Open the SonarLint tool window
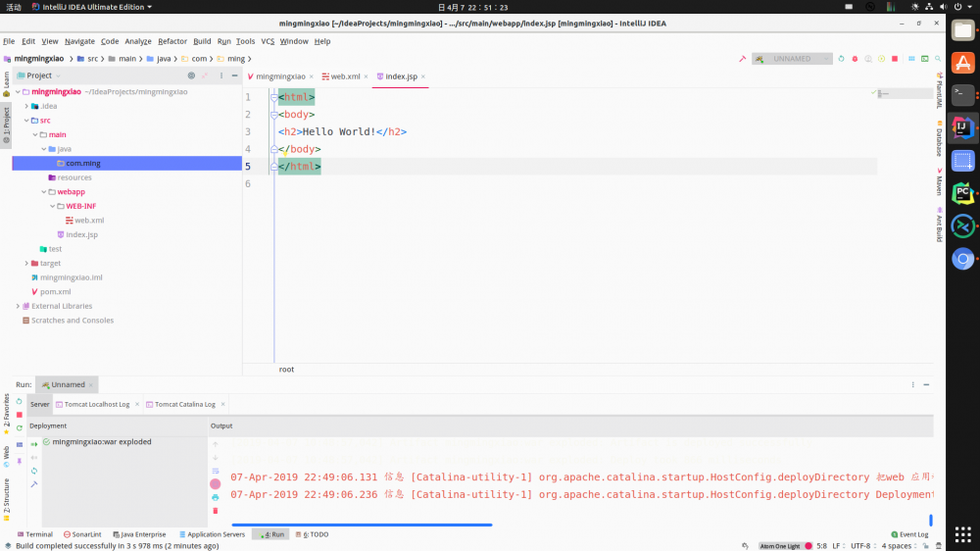 [82, 534]
